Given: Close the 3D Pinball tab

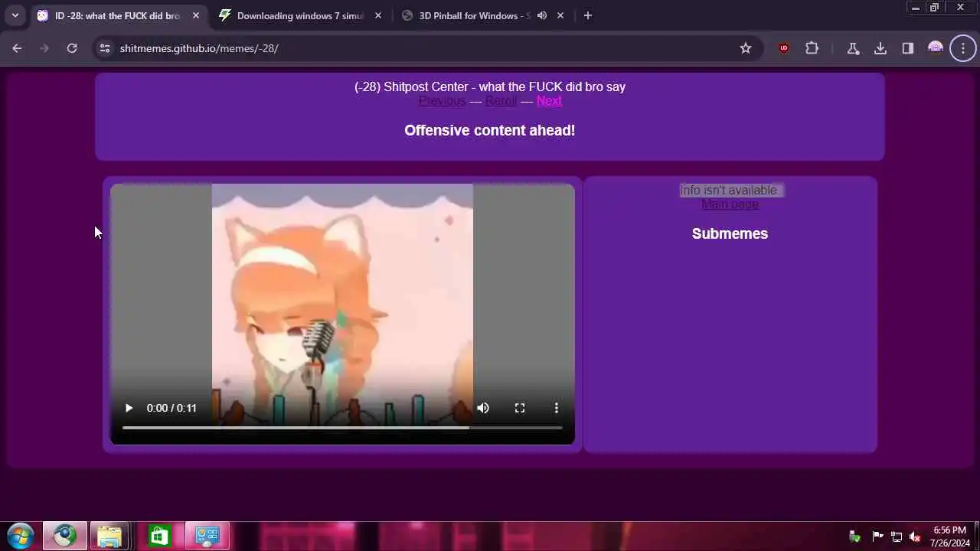Looking at the screenshot, I should 560,15.
